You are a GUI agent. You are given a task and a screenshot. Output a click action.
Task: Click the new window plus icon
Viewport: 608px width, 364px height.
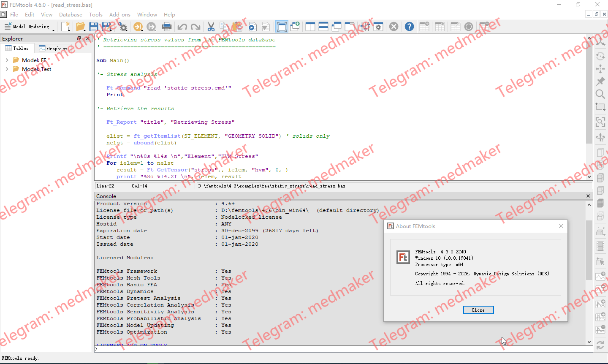(x=295, y=27)
